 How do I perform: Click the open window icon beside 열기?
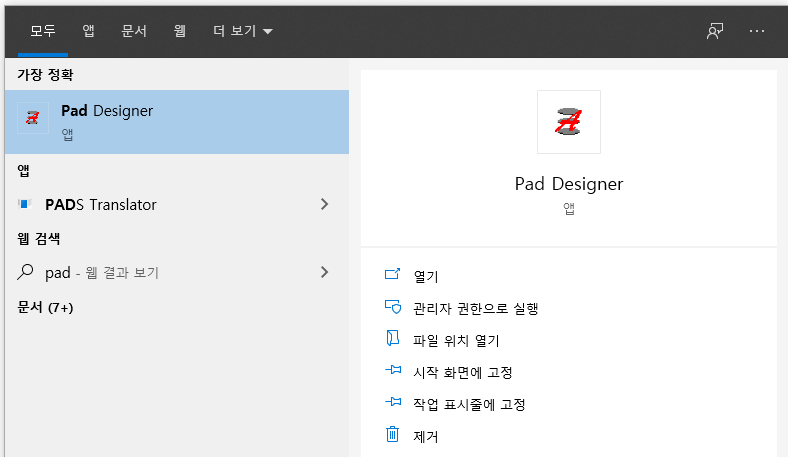coord(392,274)
